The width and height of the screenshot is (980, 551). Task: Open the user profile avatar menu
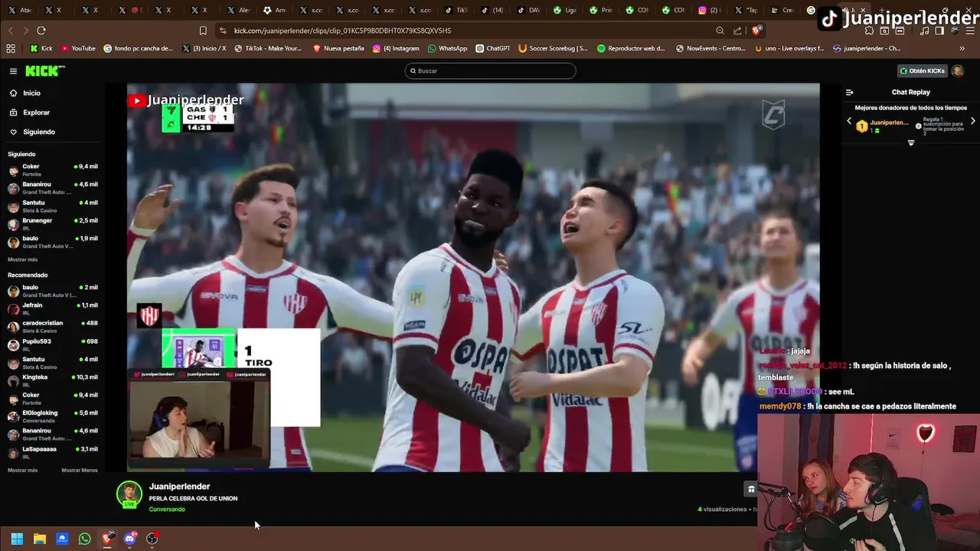click(957, 71)
